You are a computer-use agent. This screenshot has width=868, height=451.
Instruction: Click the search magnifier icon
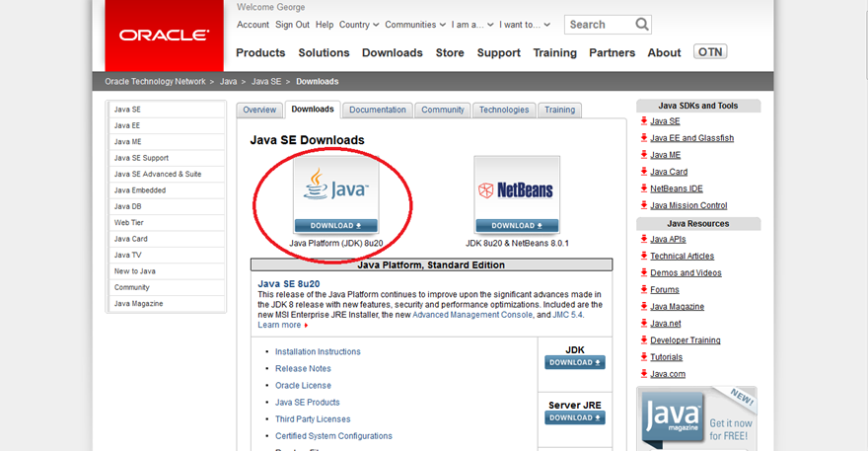(642, 25)
